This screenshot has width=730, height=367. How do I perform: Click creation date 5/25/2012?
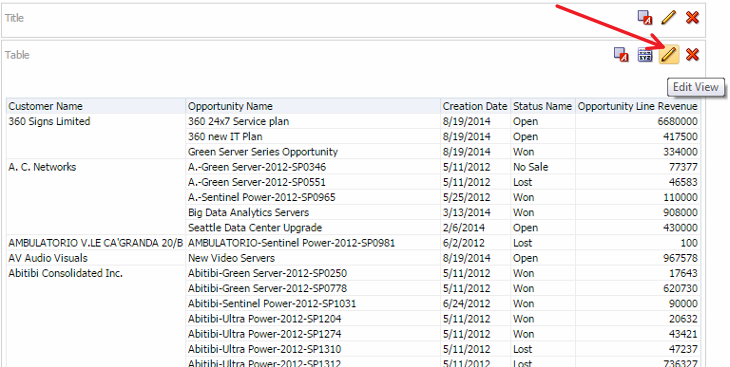point(466,197)
